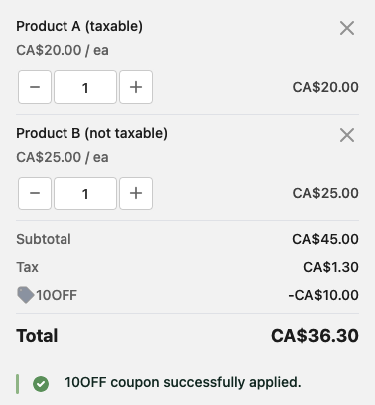Increase quantity of Product B with plus button

pos(136,193)
